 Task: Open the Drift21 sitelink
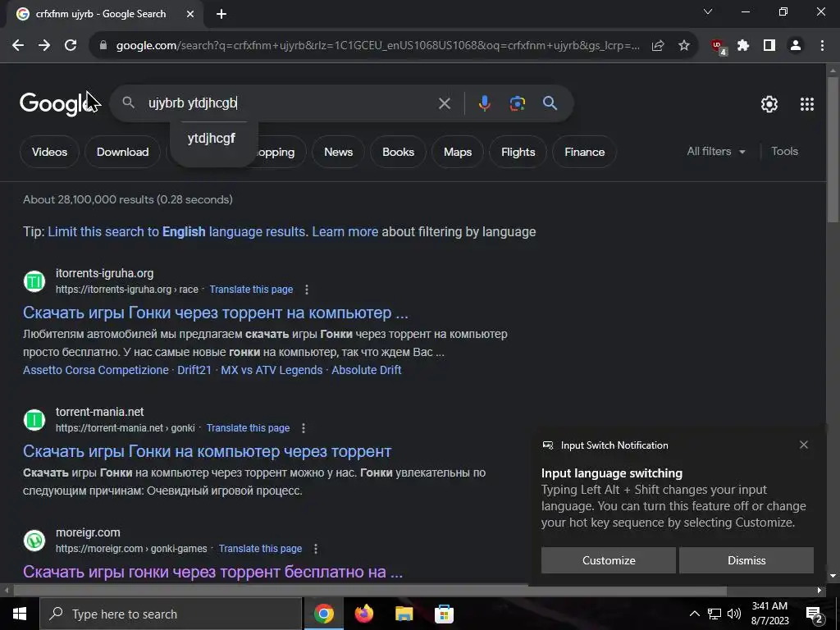pos(194,370)
